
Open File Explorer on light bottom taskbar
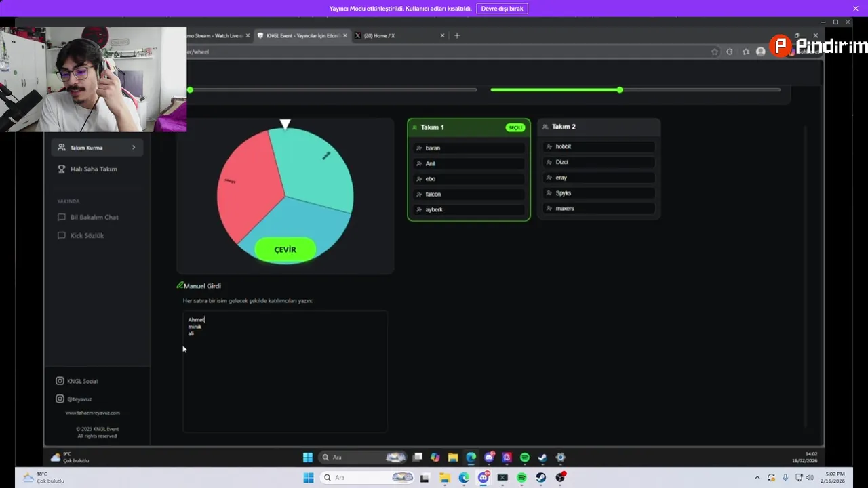point(445,478)
